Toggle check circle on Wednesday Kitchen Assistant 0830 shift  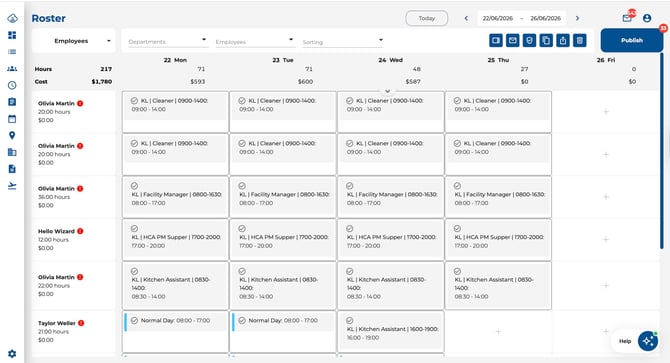click(350, 271)
